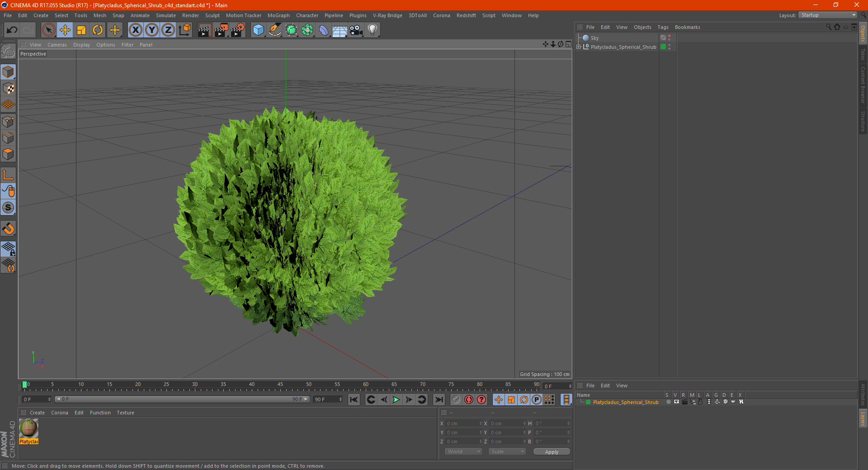Open the Objects manager Tags menu

tap(663, 27)
